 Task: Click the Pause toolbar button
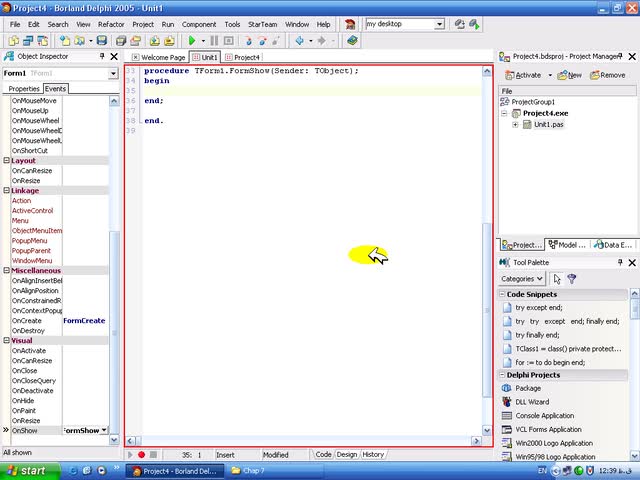[214, 40]
